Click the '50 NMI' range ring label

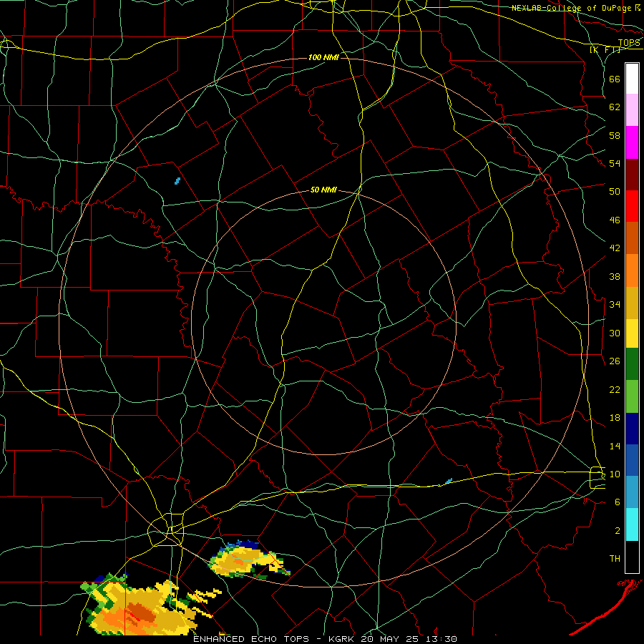(323, 190)
